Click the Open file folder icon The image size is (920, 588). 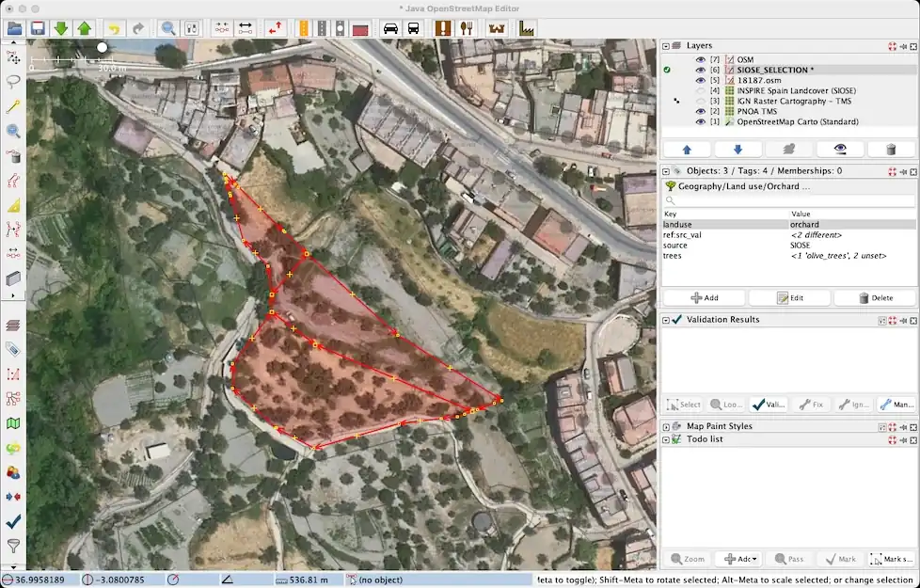14,28
